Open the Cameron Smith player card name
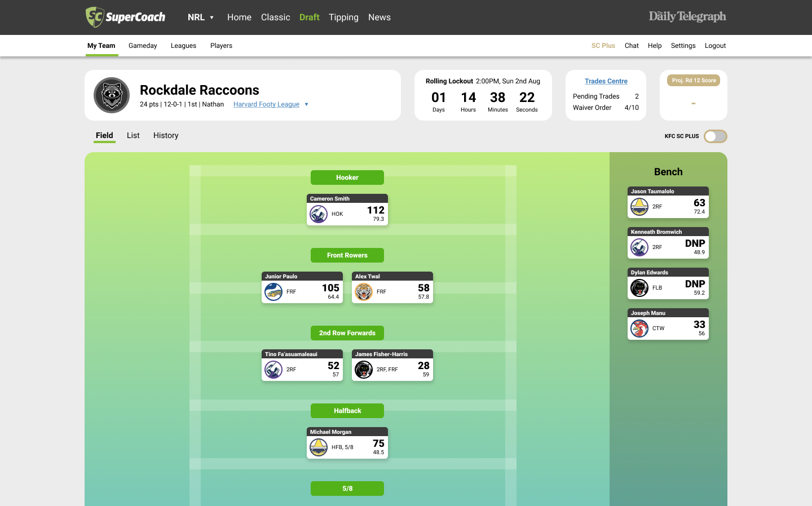Viewport: 812px width, 506px height. [x=330, y=199]
